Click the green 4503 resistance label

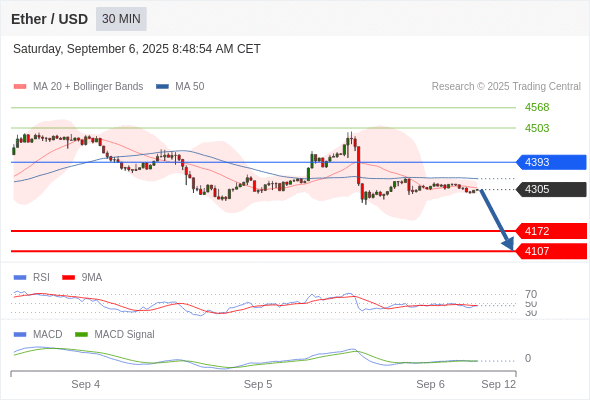click(537, 128)
